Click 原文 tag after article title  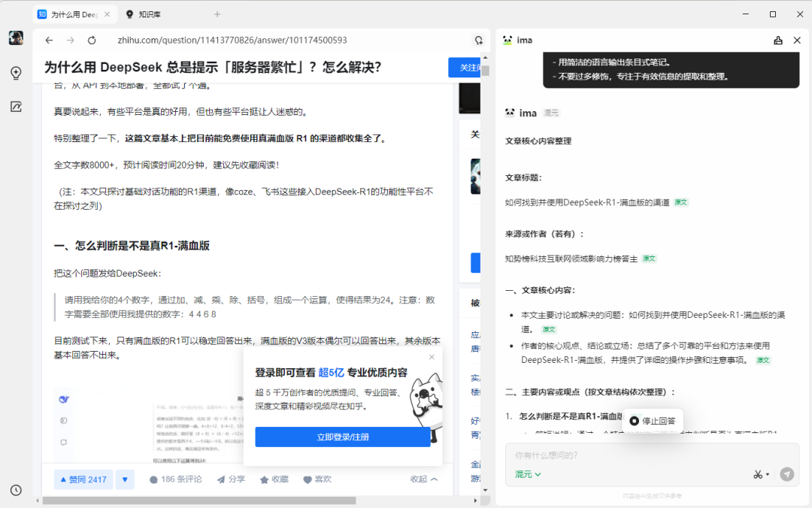681,202
